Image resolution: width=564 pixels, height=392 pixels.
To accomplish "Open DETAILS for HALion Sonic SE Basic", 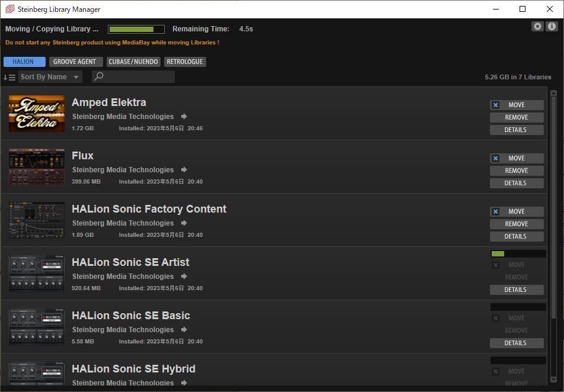I will coord(517,343).
